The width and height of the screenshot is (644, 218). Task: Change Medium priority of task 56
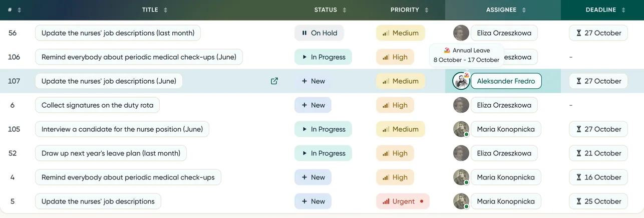point(401,33)
